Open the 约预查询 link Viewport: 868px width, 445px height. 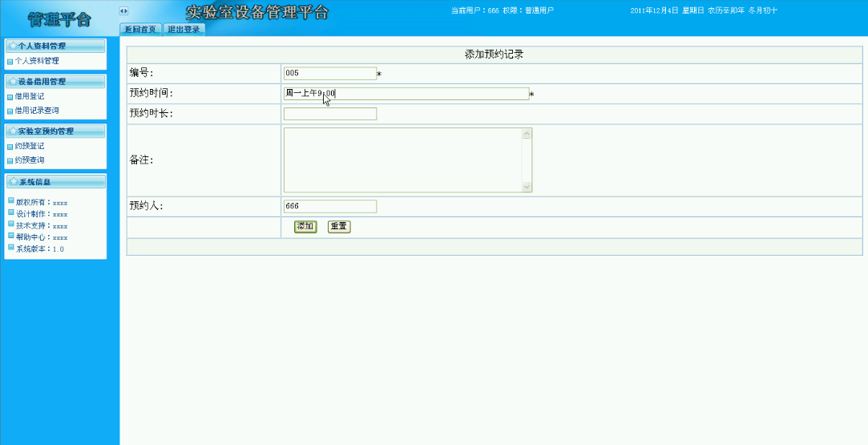[30, 160]
